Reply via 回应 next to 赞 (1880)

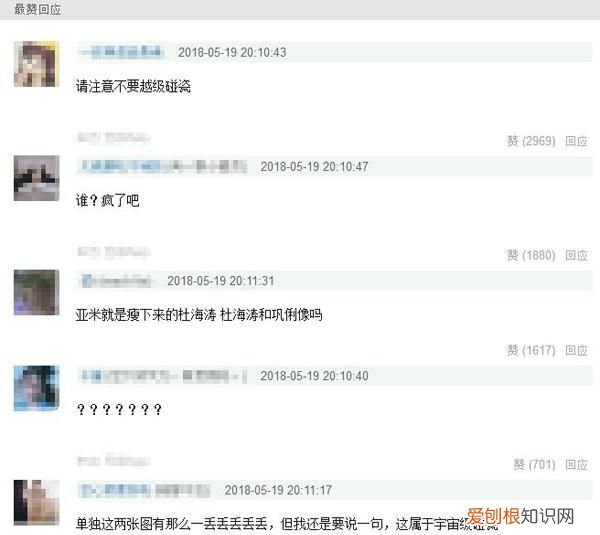click(x=576, y=255)
